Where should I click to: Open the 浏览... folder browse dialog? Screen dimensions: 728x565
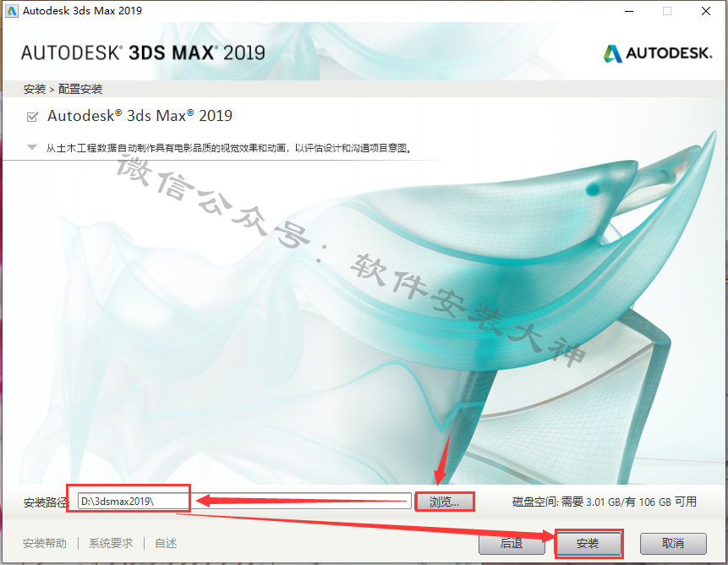click(x=444, y=502)
